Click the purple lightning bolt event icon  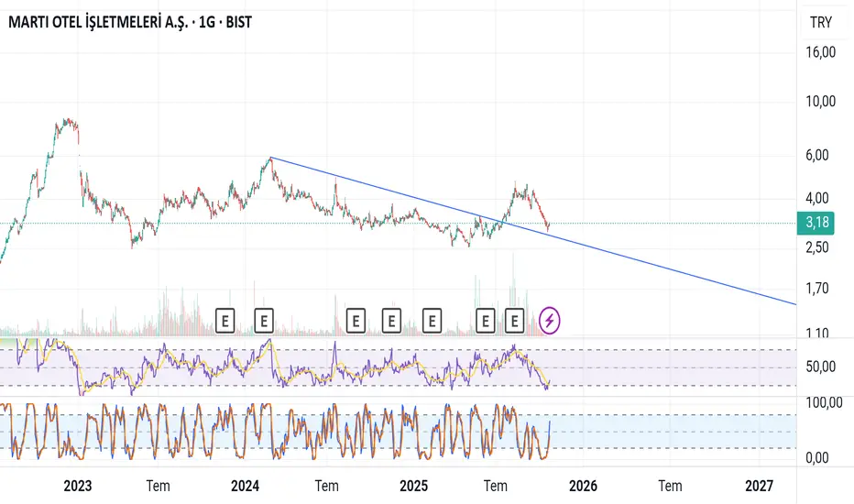pyautogui.click(x=550, y=321)
